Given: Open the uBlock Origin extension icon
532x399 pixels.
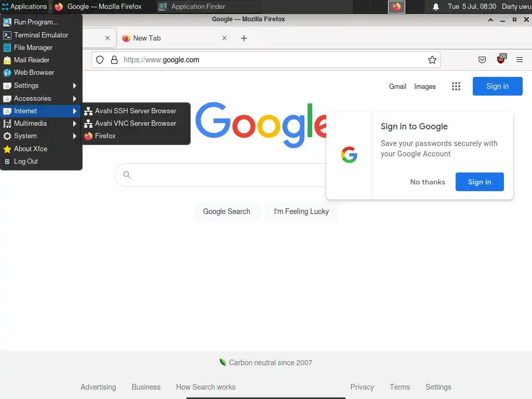Looking at the screenshot, I should 501,59.
